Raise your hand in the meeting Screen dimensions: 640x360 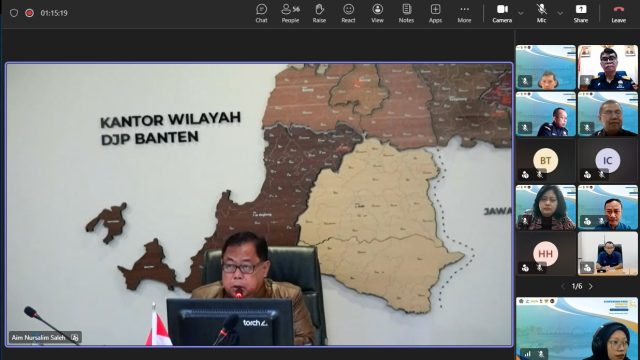click(x=319, y=13)
